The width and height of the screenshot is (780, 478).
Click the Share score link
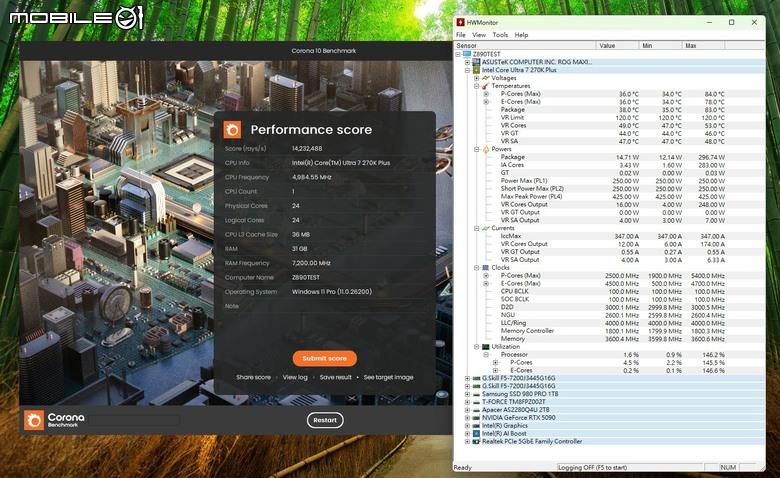[x=253, y=377]
